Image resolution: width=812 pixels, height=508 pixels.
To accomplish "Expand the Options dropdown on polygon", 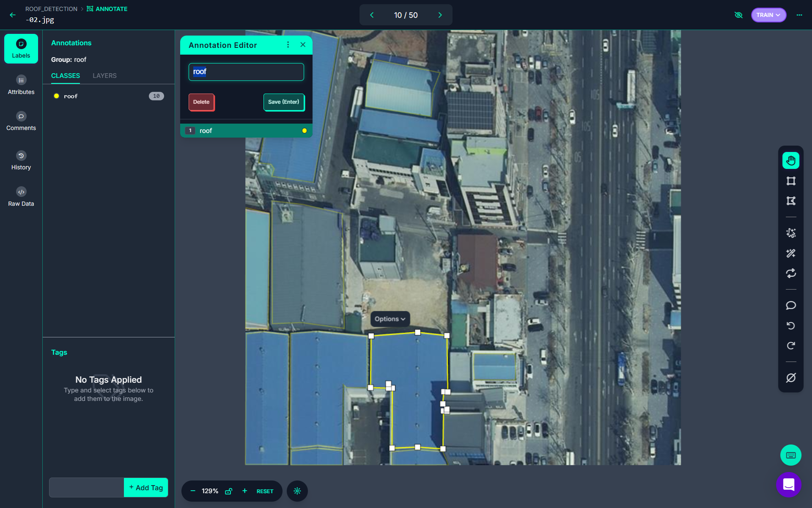I will [390, 319].
